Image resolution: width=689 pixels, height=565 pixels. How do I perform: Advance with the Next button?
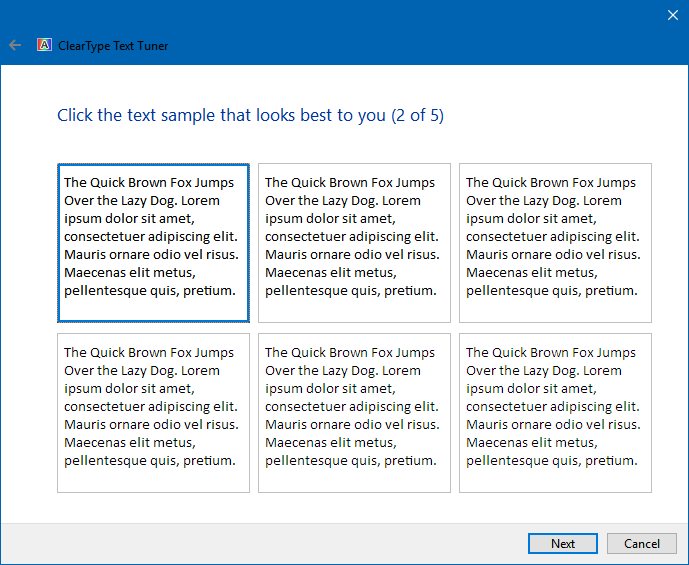tap(563, 544)
